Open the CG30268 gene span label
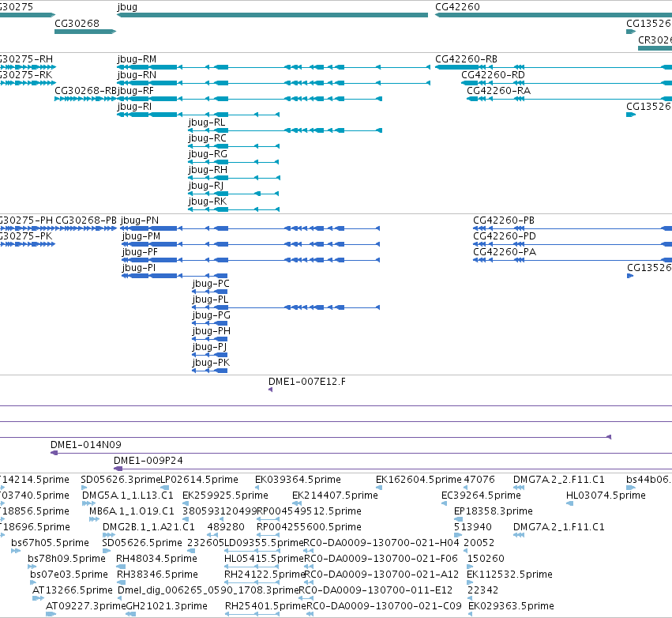 coord(77,24)
